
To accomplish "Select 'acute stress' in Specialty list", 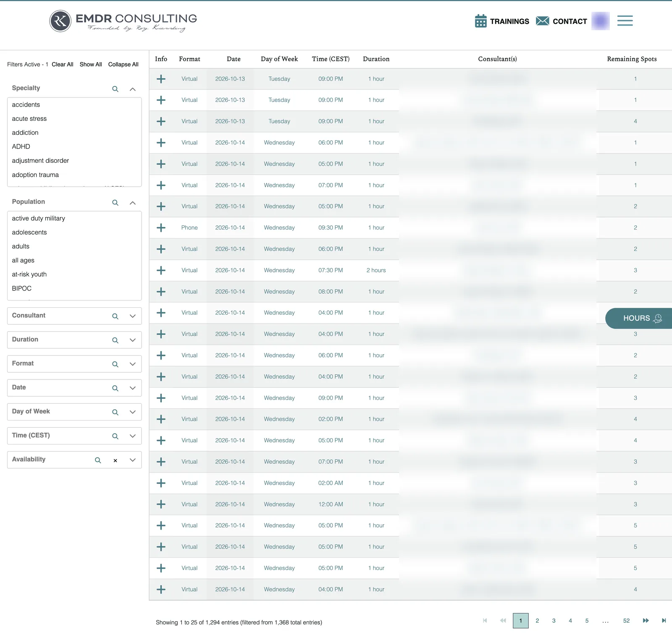I will coord(29,119).
